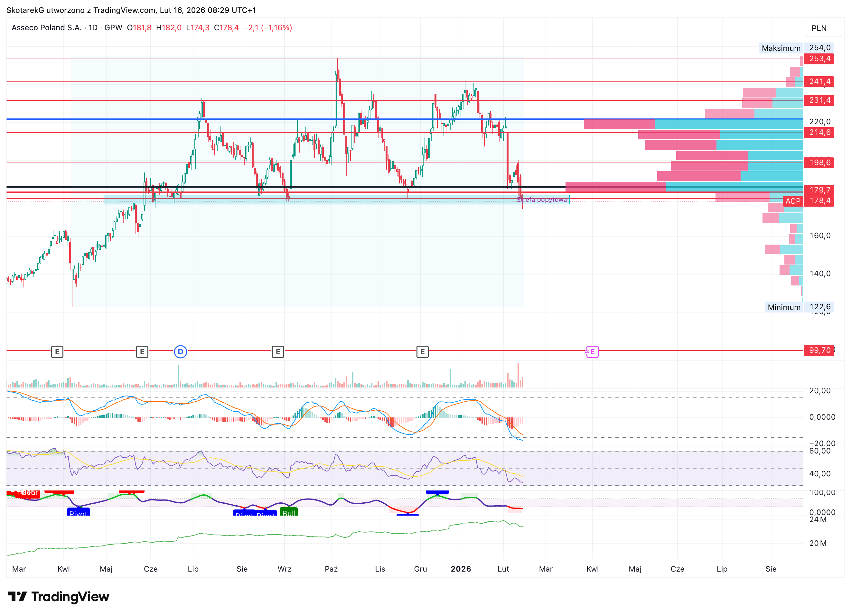This screenshot has width=851, height=616.
Task: Click the pink upcoming earnings E marker
Action: (x=592, y=351)
